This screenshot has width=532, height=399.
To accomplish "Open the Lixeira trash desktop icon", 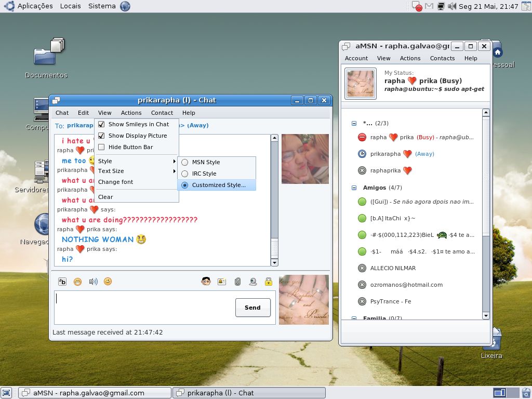I will click(x=492, y=339).
